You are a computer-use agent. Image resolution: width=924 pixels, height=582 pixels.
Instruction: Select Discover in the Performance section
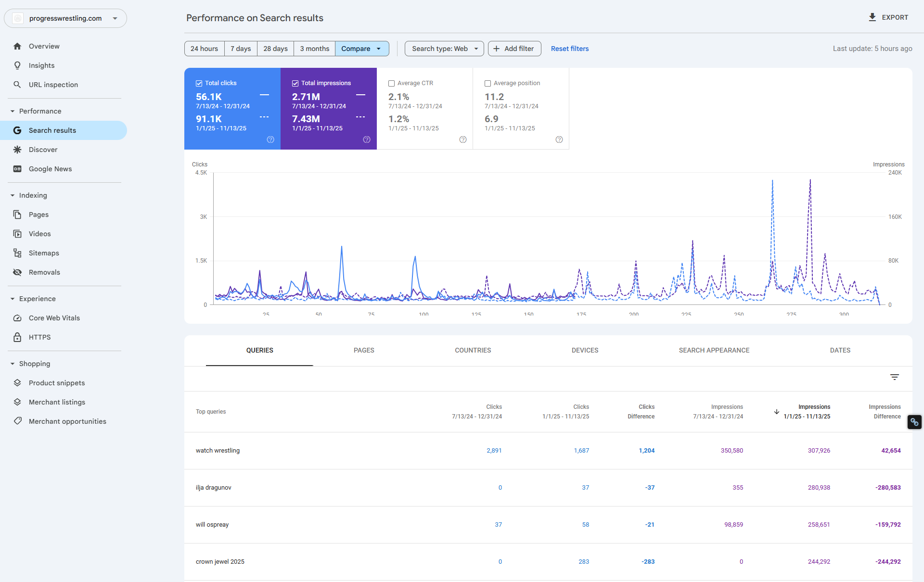click(x=43, y=150)
